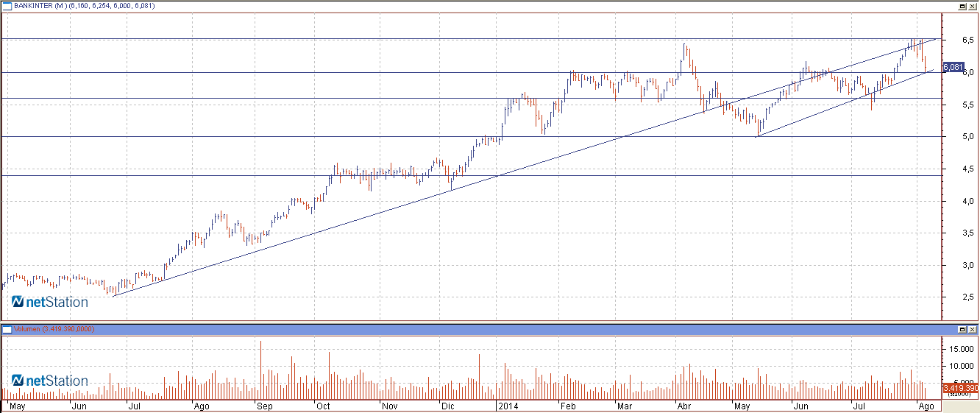
Task: Click the Sep month label on time axis
Action: coord(264,406)
